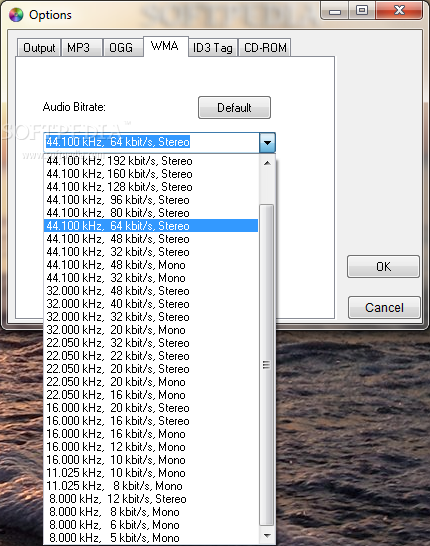The width and height of the screenshot is (430, 546).
Task: Choose 16.000 kHz, 10 kbit/s, Mono
Action: click(x=151, y=460)
